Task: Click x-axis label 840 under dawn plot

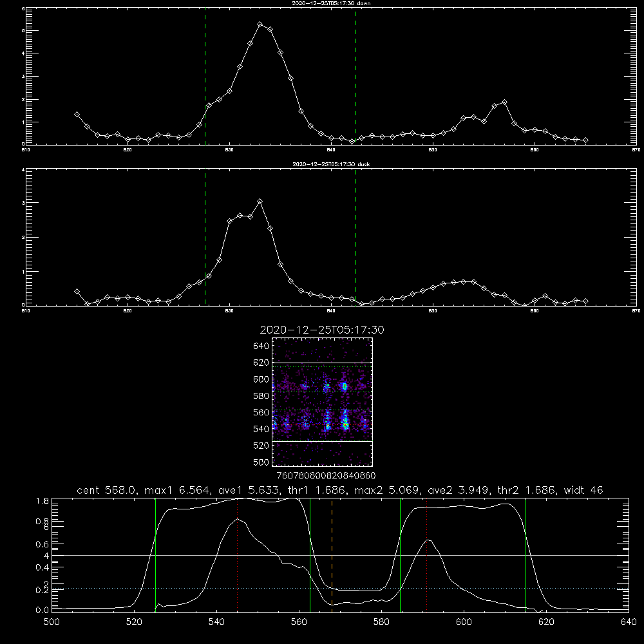Action: pos(331,150)
